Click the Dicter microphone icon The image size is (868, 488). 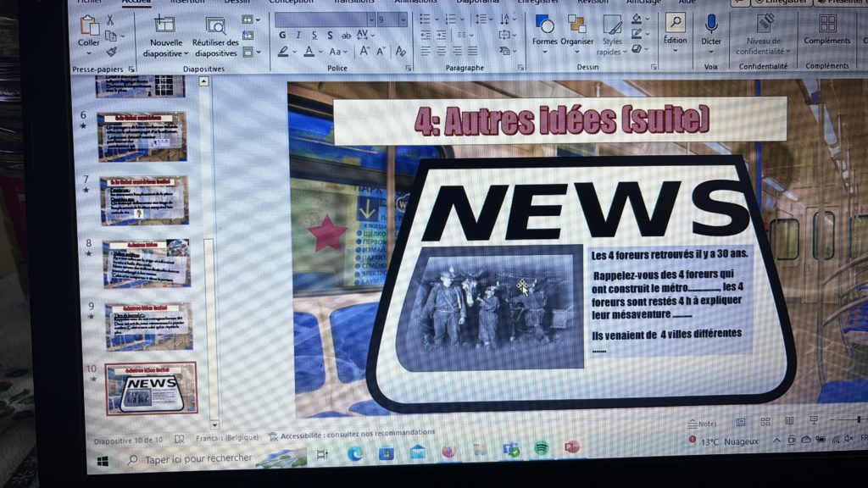pos(711,25)
